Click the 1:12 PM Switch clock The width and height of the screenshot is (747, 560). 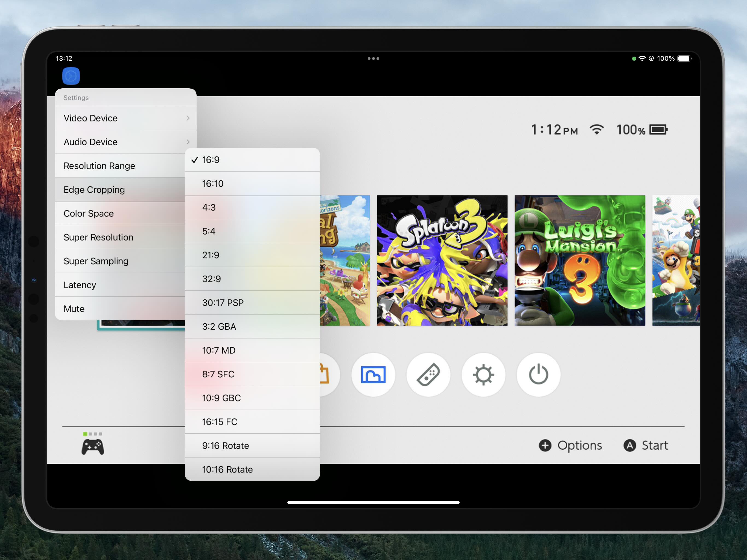(x=555, y=130)
